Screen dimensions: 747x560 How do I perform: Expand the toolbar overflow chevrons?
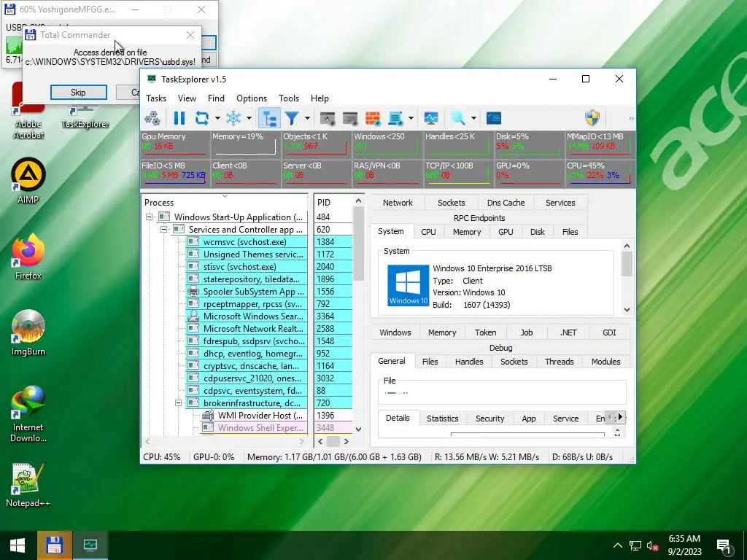[x=631, y=118]
